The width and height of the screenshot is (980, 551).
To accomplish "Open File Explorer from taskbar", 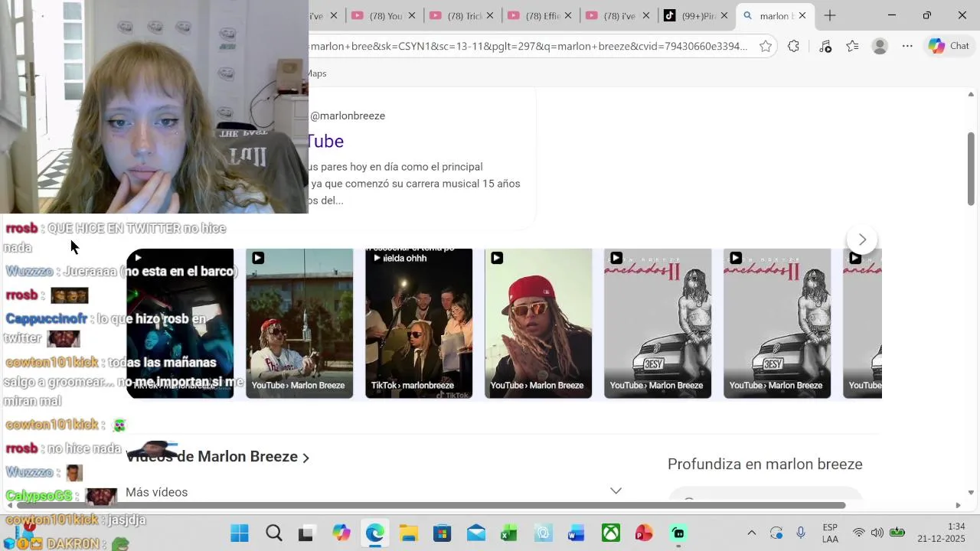I will coord(408,533).
